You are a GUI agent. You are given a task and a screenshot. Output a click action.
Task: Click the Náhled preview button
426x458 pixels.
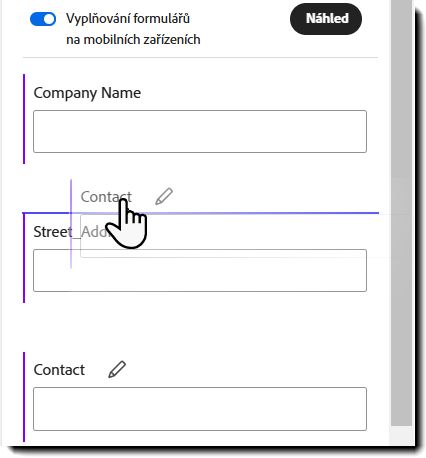pos(326,19)
